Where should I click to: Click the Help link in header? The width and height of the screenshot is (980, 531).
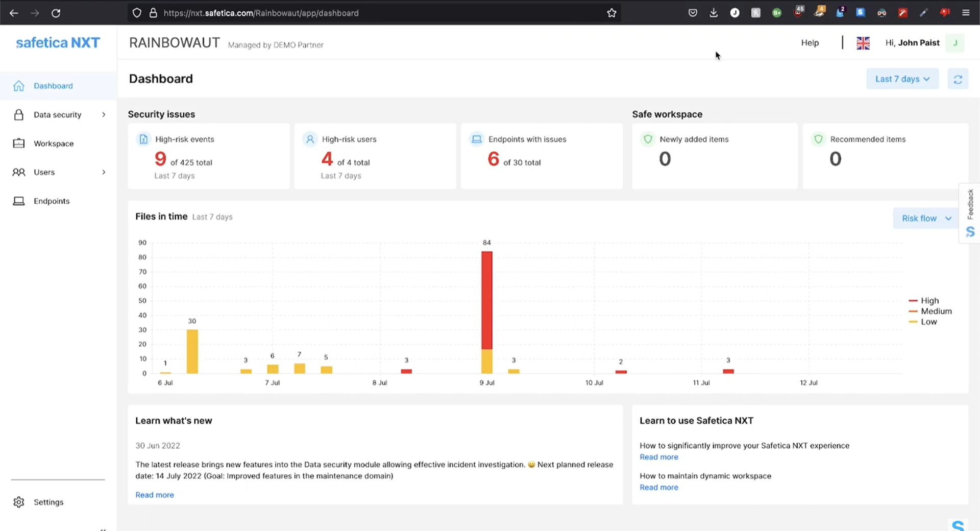point(810,43)
